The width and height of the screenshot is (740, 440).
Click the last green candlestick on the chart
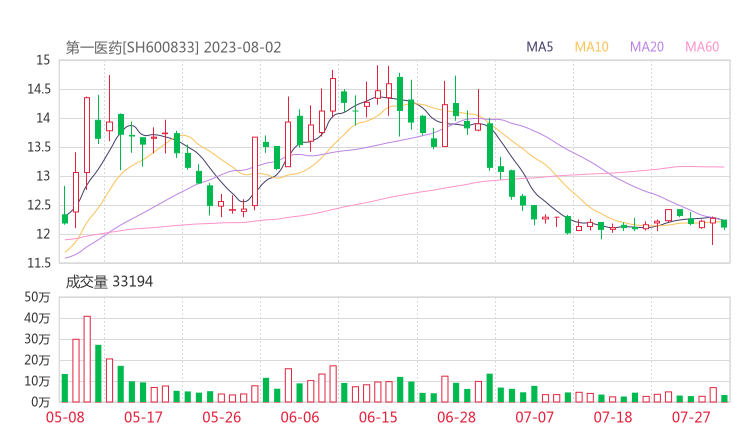tap(724, 224)
